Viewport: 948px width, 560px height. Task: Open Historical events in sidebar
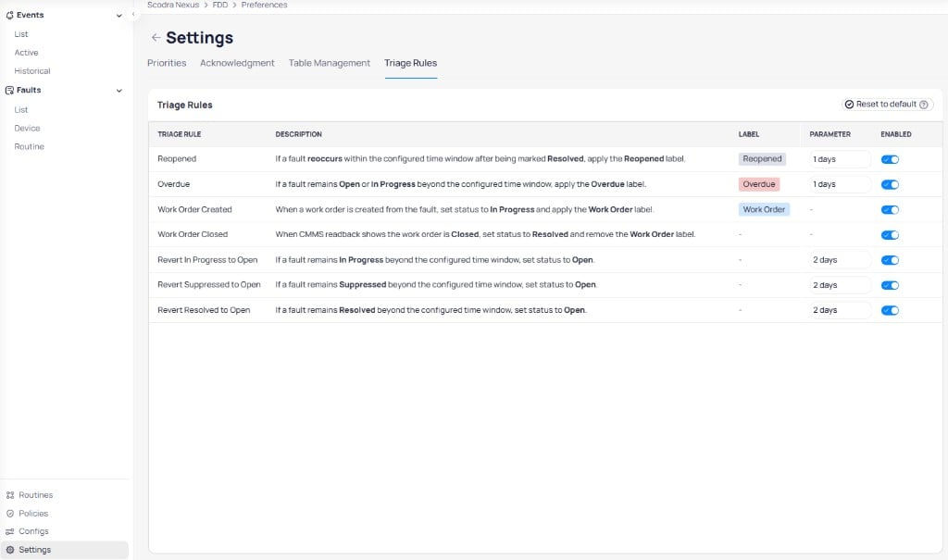32,70
